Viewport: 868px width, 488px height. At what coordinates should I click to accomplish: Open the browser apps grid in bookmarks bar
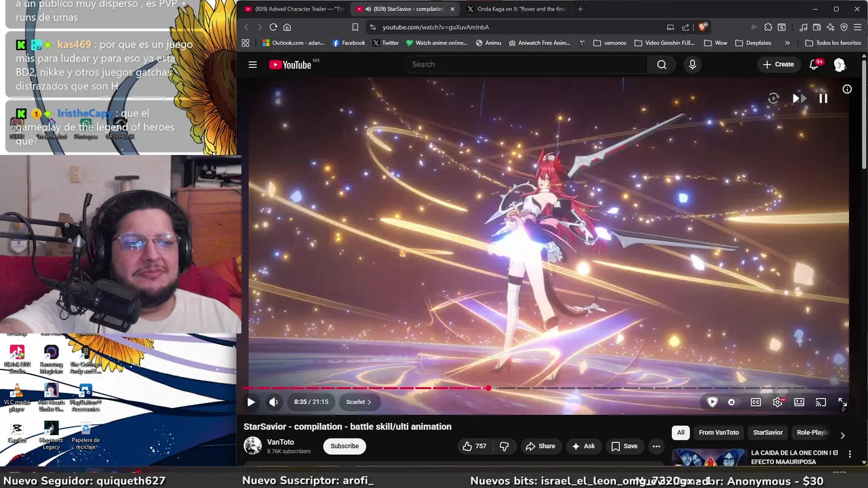245,43
